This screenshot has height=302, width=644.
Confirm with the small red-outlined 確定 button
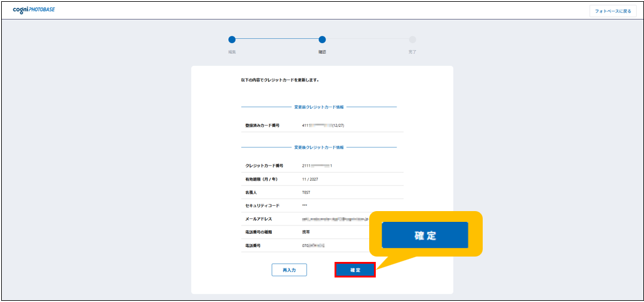pyautogui.click(x=355, y=270)
